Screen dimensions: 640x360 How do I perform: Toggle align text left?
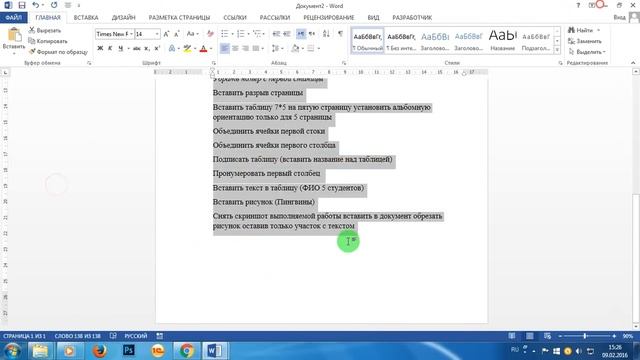tap(224, 48)
